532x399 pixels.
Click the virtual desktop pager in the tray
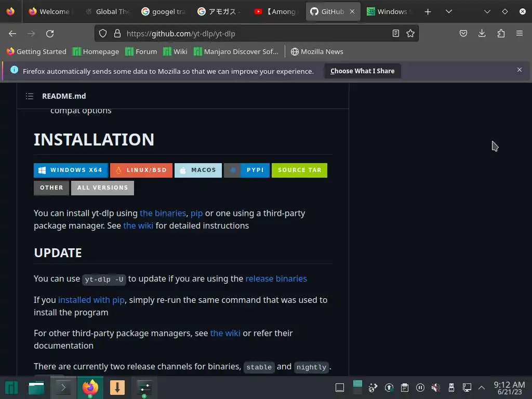[x=357, y=387]
